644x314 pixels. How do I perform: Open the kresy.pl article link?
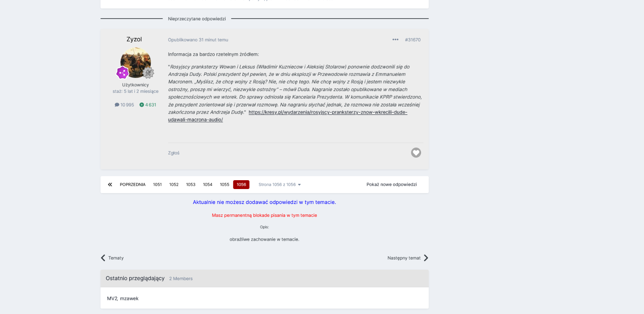pos(287,116)
